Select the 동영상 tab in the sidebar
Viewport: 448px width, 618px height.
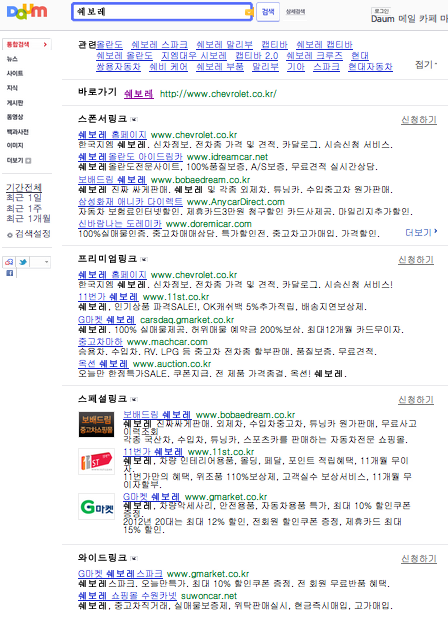[x=15, y=117]
